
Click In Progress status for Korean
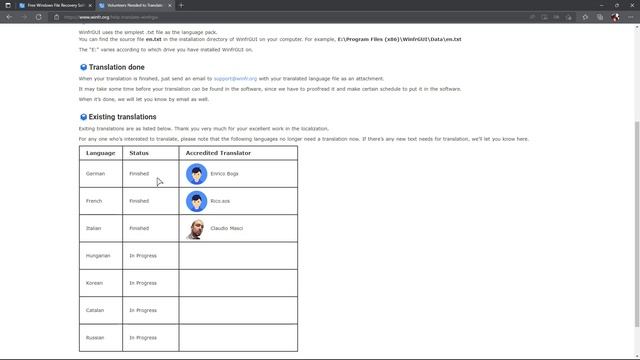[143, 283]
